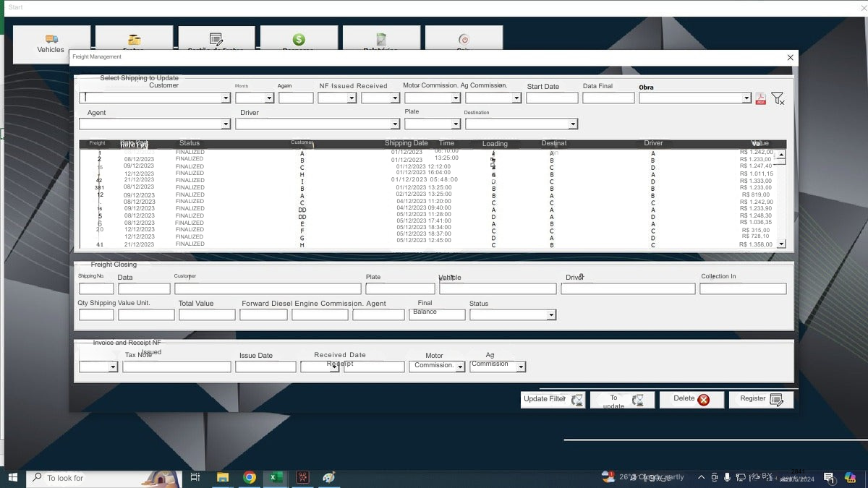Click the grid's vertical scrollbar
868x488 pixels.
click(x=782, y=195)
